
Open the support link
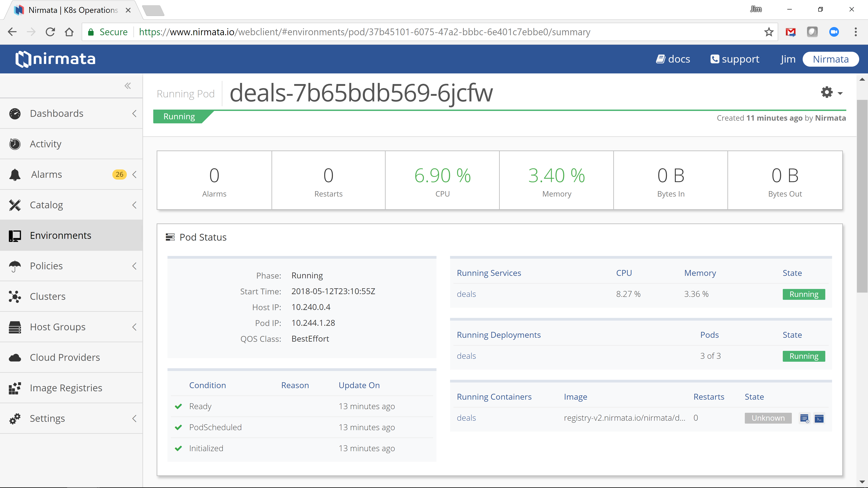(x=735, y=59)
